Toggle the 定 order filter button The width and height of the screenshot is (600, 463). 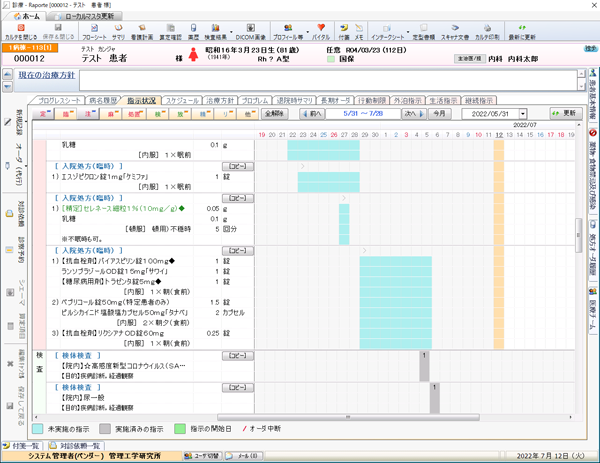coord(43,114)
